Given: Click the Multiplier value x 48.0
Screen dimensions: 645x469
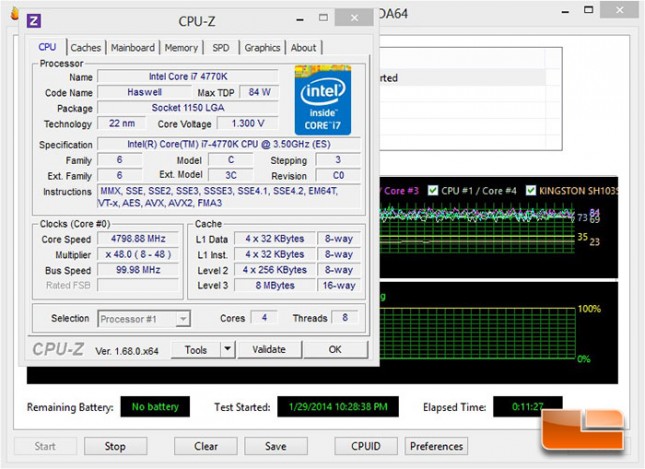Looking at the screenshot, I should click(x=138, y=254).
